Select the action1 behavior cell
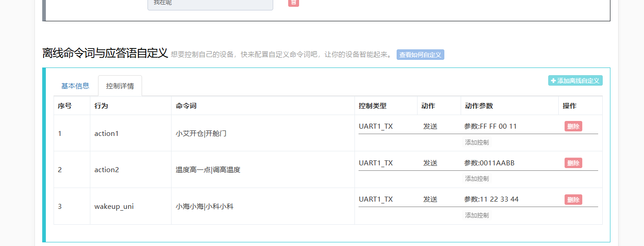 pos(106,133)
